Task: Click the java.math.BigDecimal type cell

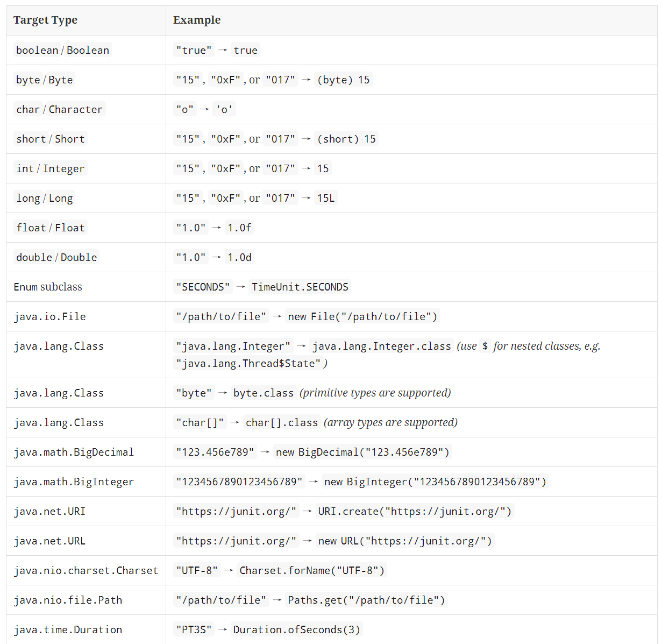Action: [74, 452]
